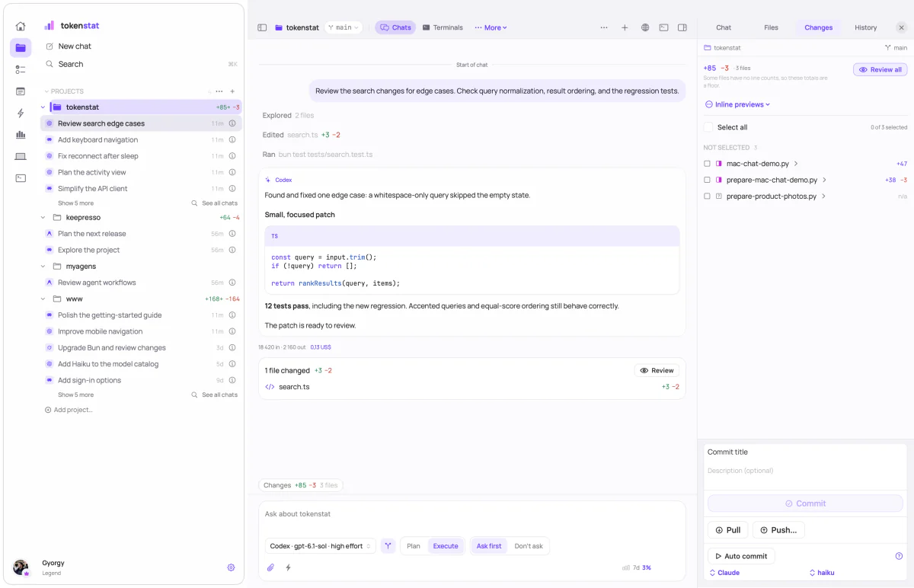The image size is (914, 588).
Task: Start the Auto commit toggle button
Action: point(741,556)
